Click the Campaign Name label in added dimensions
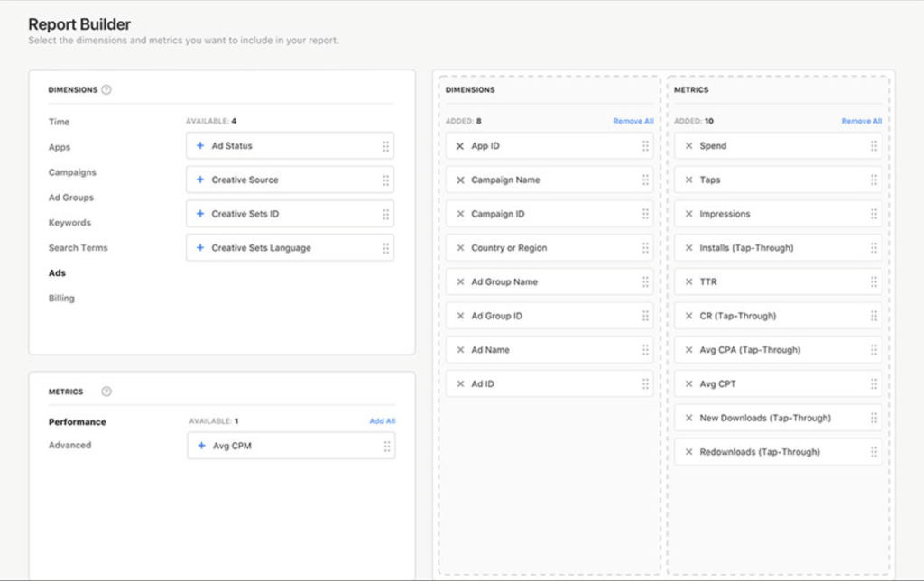This screenshot has height=581, width=924. pos(505,180)
